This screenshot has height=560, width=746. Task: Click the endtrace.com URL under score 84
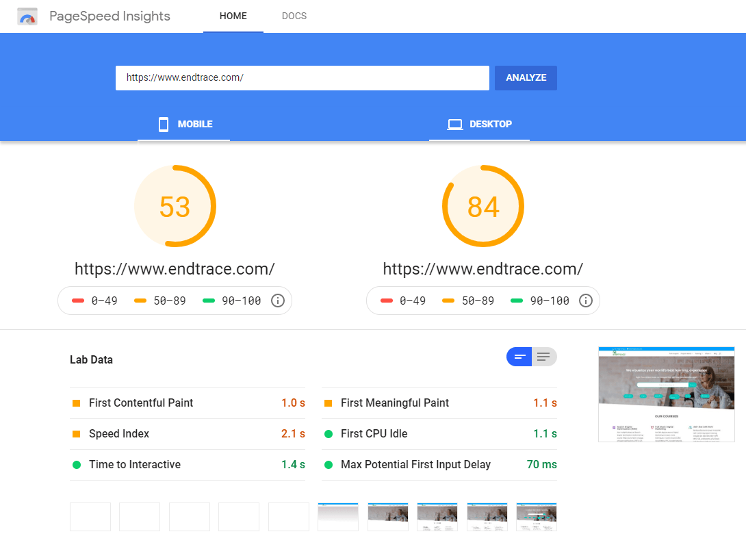click(483, 269)
